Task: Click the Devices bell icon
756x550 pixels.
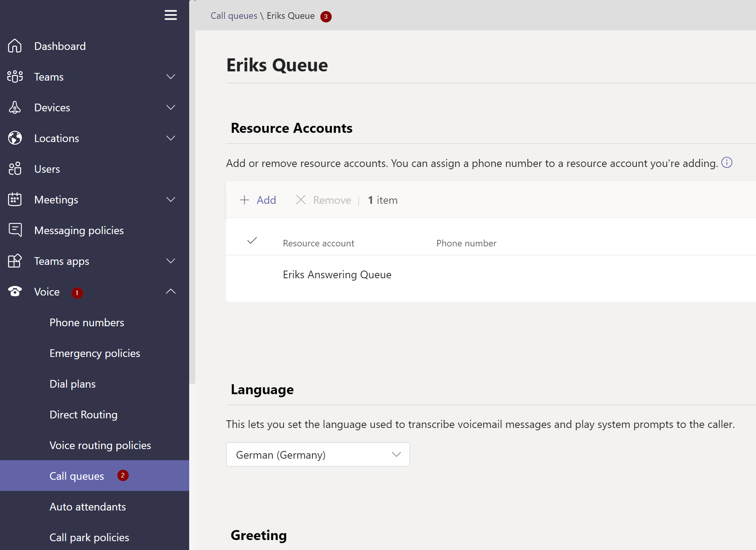Action: coord(15,107)
